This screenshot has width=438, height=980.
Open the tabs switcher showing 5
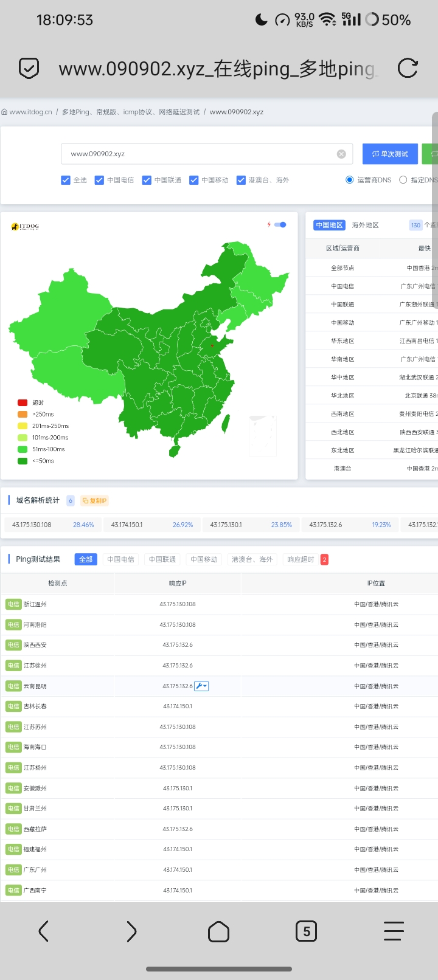coord(306,931)
